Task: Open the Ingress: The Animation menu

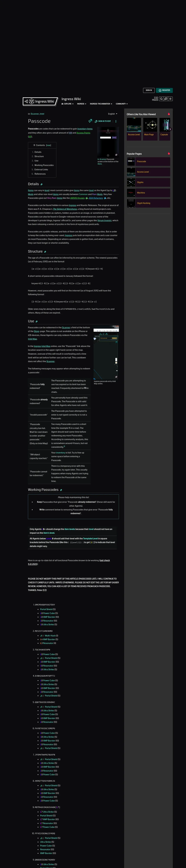Action: point(101,104)
